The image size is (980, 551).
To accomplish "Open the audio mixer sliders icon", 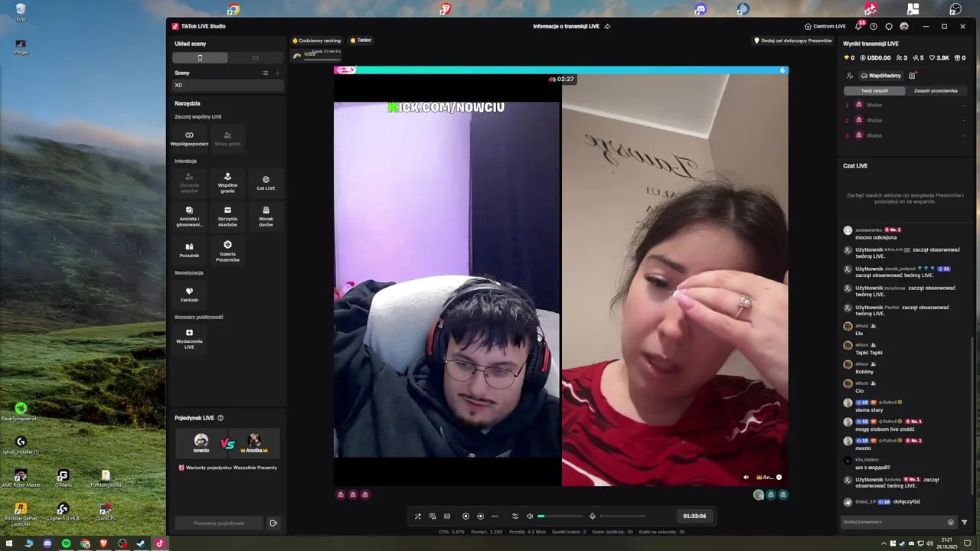I will pos(514,516).
